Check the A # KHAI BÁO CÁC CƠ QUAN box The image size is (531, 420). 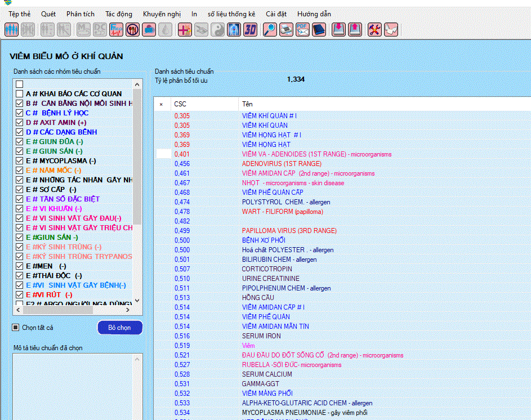[20, 94]
